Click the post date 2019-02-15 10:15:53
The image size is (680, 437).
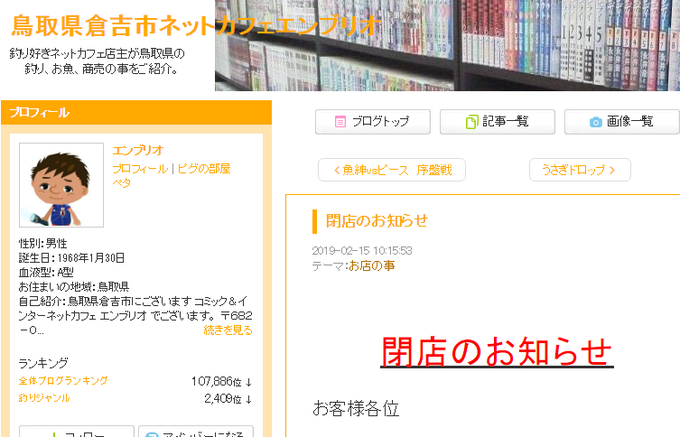[x=362, y=251]
